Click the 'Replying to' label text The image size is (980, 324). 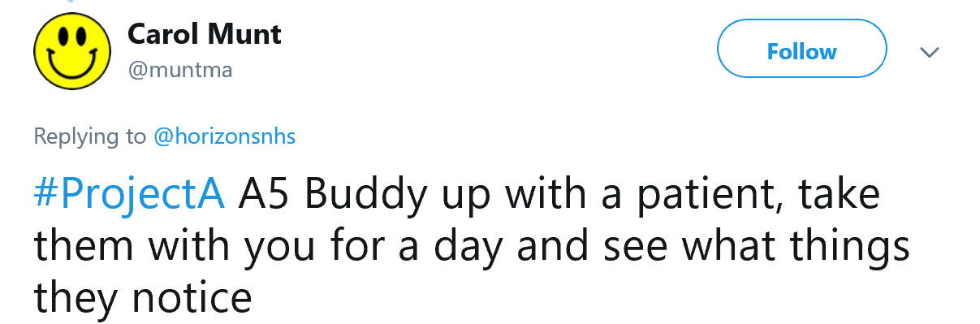[x=90, y=136]
